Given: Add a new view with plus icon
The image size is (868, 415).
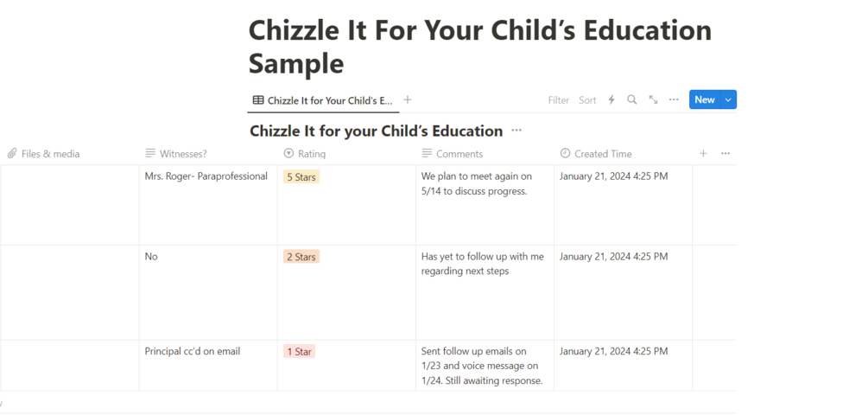Looking at the screenshot, I should [x=408, y=100].
